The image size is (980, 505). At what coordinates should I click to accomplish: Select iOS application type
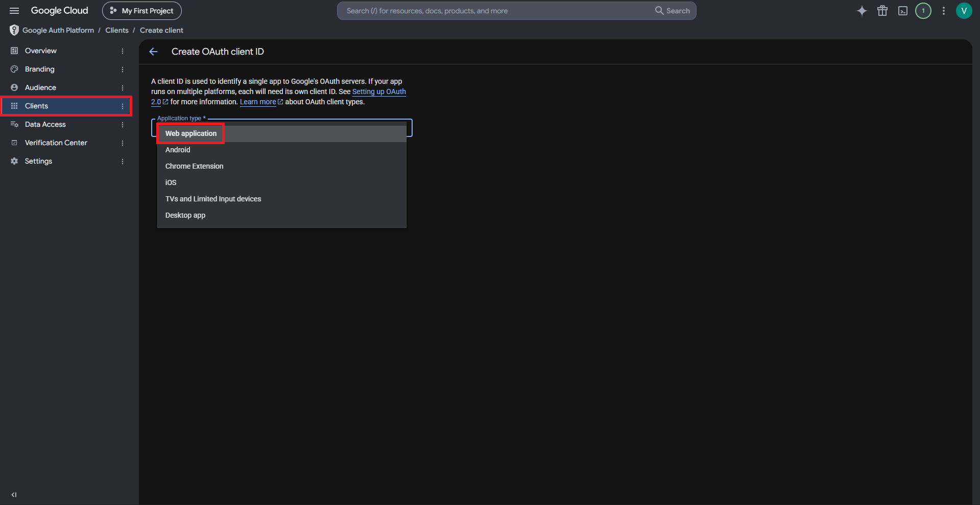pyautogui.click(x=282, y=182)
